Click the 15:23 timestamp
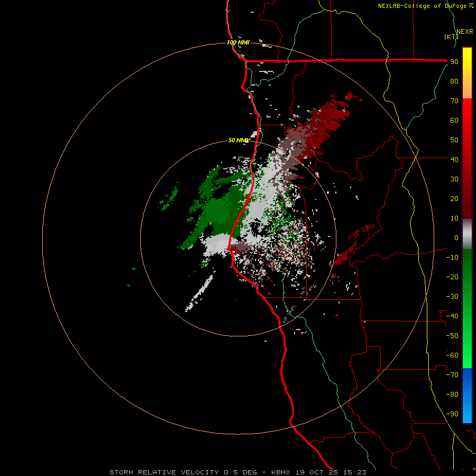The image size is (476, 476). click(x=354, y=472)
